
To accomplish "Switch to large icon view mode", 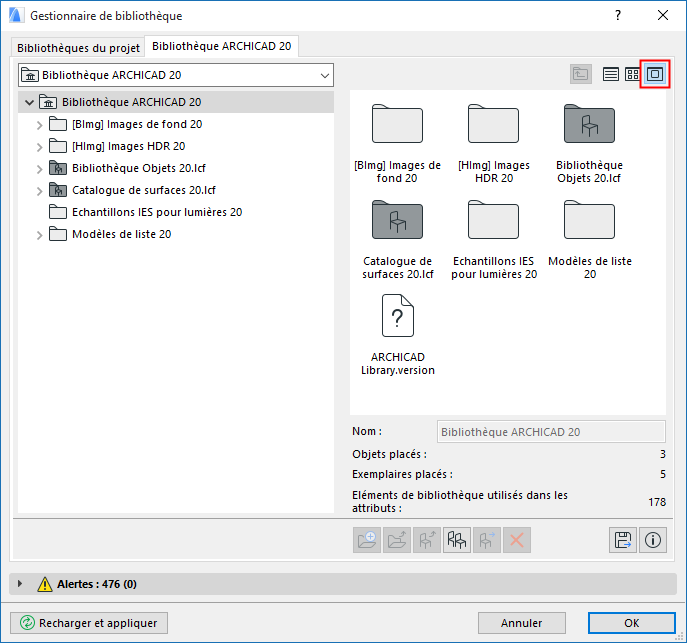I will point(655,74).
